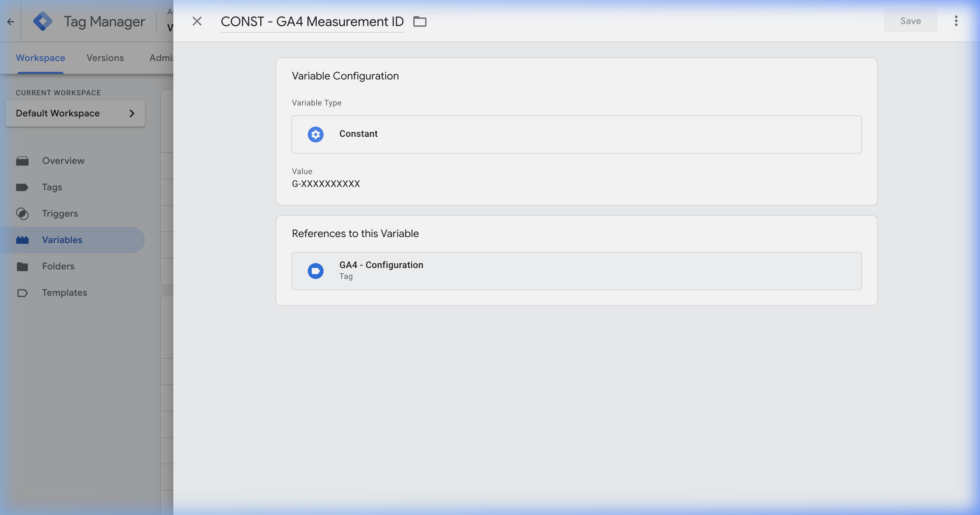This screenshot has height=515, width=980.
Task: Select the Workspace tab
Action: point(40,57)
